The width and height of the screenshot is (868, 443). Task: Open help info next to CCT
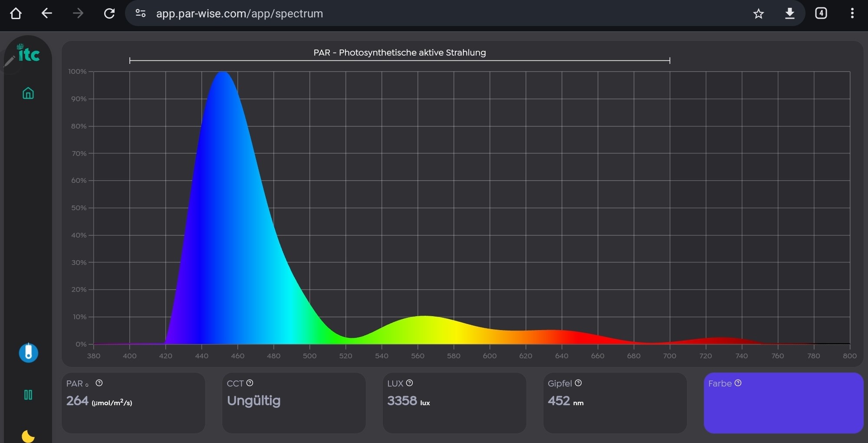coord(250,383)
